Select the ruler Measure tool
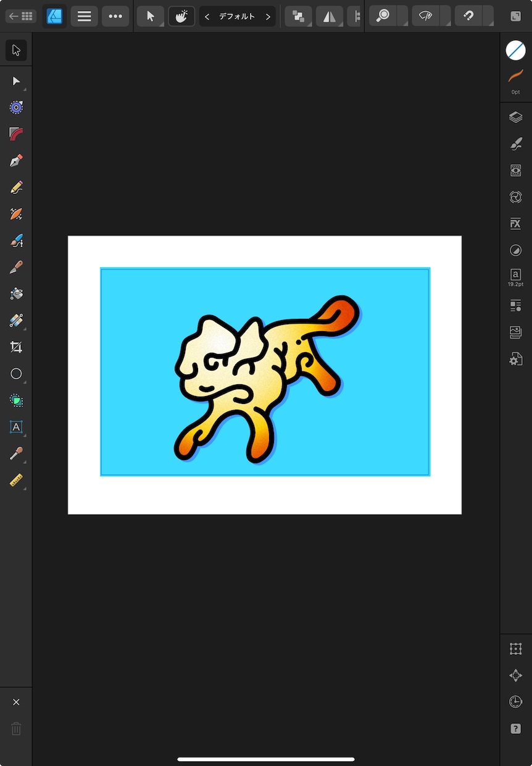This screenshot has height=766, width=532. [x=16, y=480]
